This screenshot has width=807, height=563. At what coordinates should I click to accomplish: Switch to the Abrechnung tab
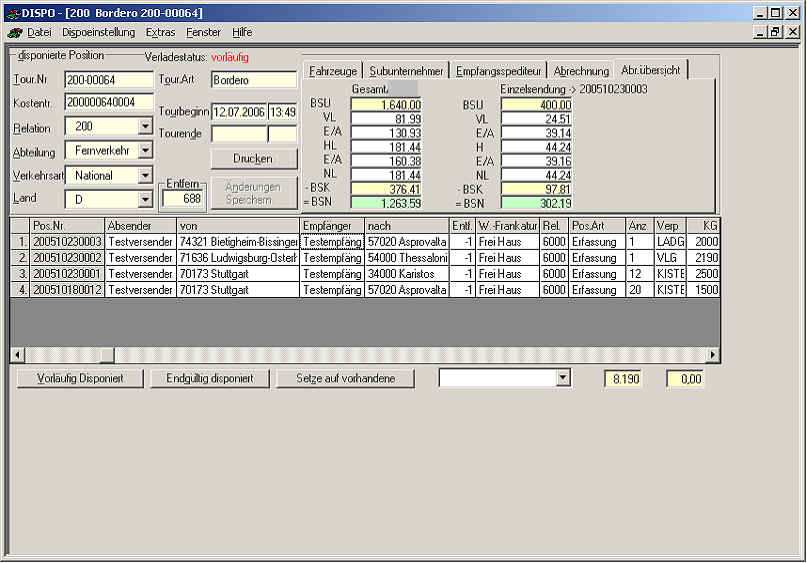(x=581, y=71)
